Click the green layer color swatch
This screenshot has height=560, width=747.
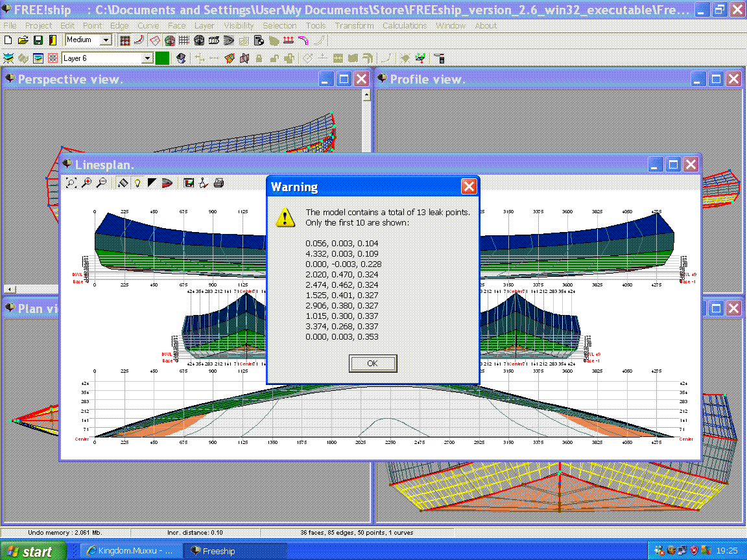(x=162, y=58)
